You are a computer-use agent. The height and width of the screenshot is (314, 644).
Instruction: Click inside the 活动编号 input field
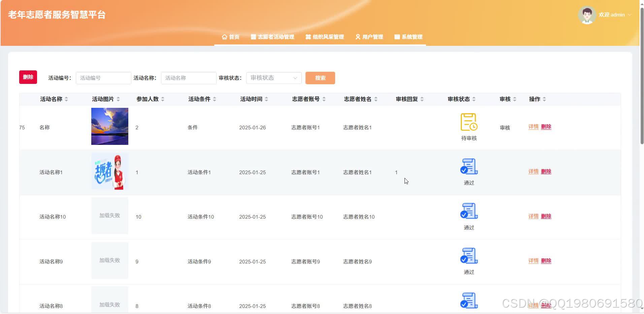click(103, 78)
